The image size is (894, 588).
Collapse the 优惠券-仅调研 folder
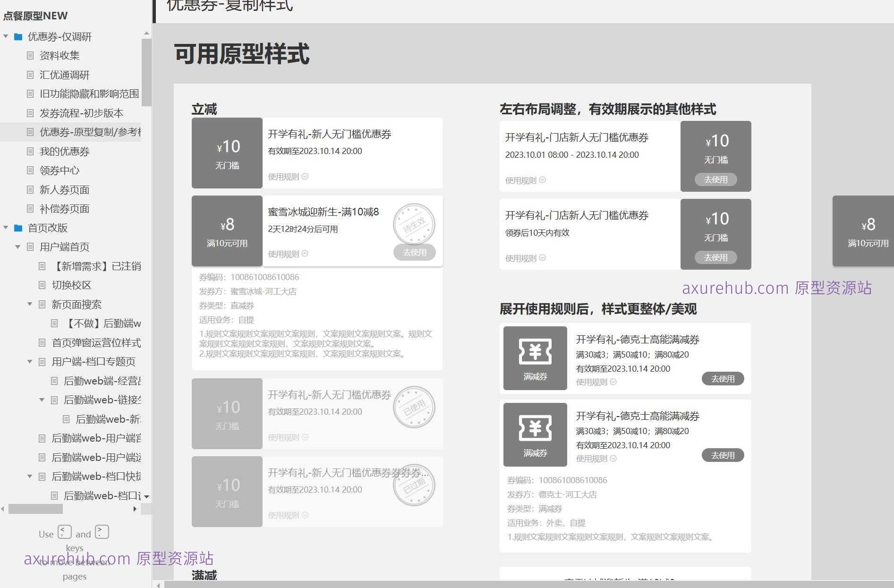pyautogui.click(x=6, y=36)
